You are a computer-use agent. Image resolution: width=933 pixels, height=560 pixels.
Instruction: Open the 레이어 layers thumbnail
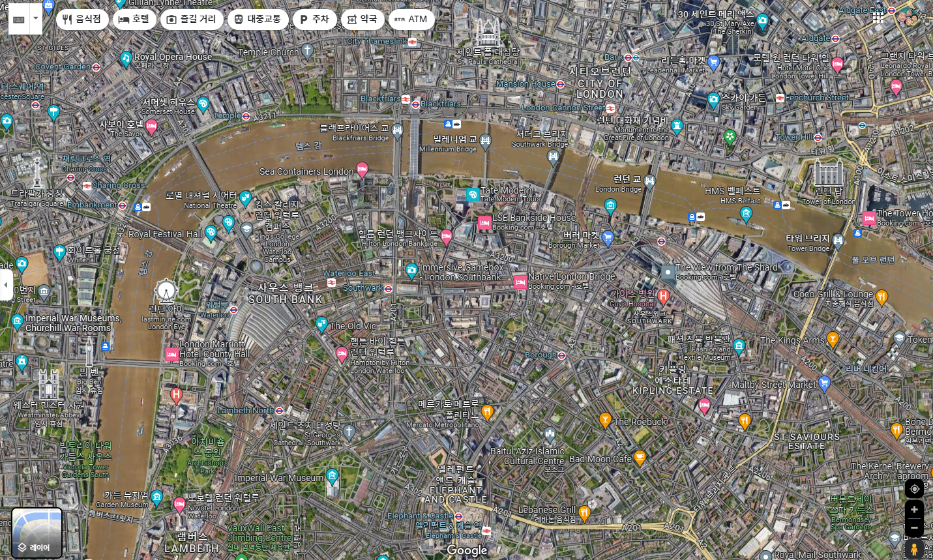click(x=37, y=533)
